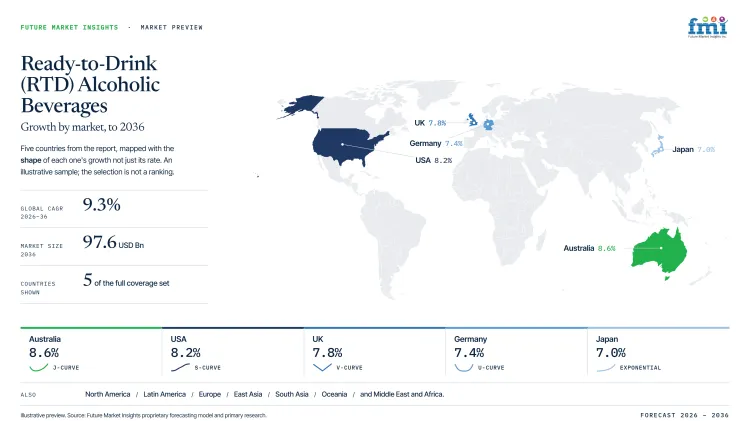This screenshot has width=750, height=421.
Task: Click the 9.3% global CAGR figure
Action: point(101,205)
